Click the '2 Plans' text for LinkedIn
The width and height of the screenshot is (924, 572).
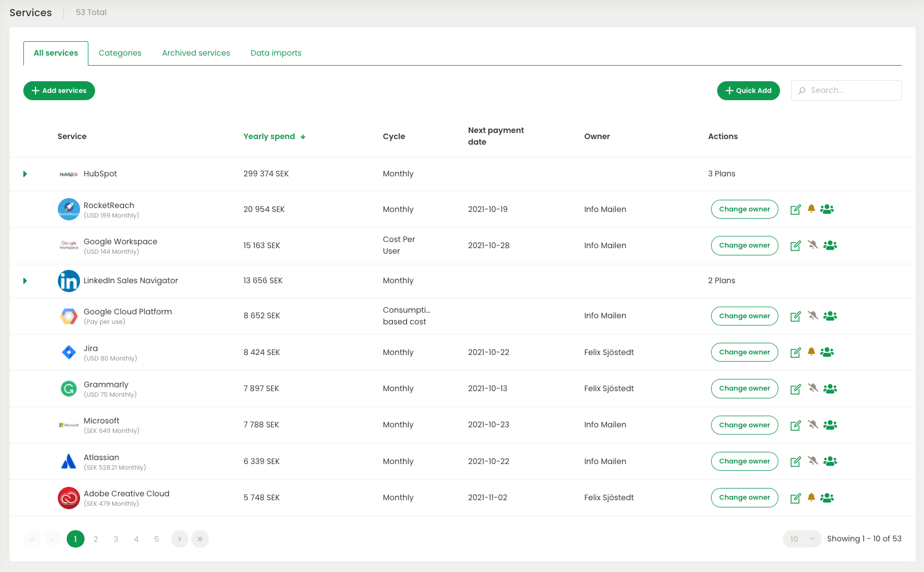[722, 280]
